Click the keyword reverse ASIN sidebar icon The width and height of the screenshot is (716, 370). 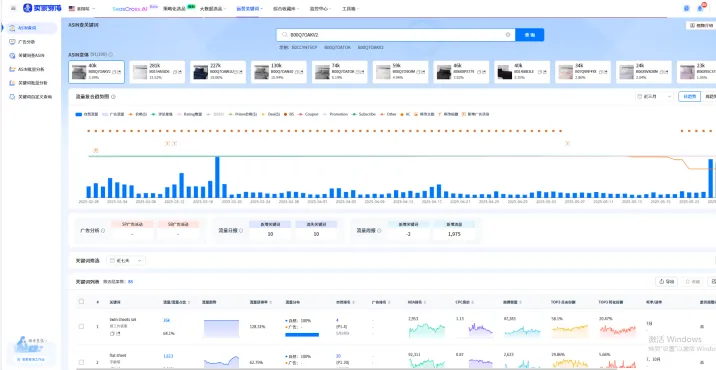(12, 55)
